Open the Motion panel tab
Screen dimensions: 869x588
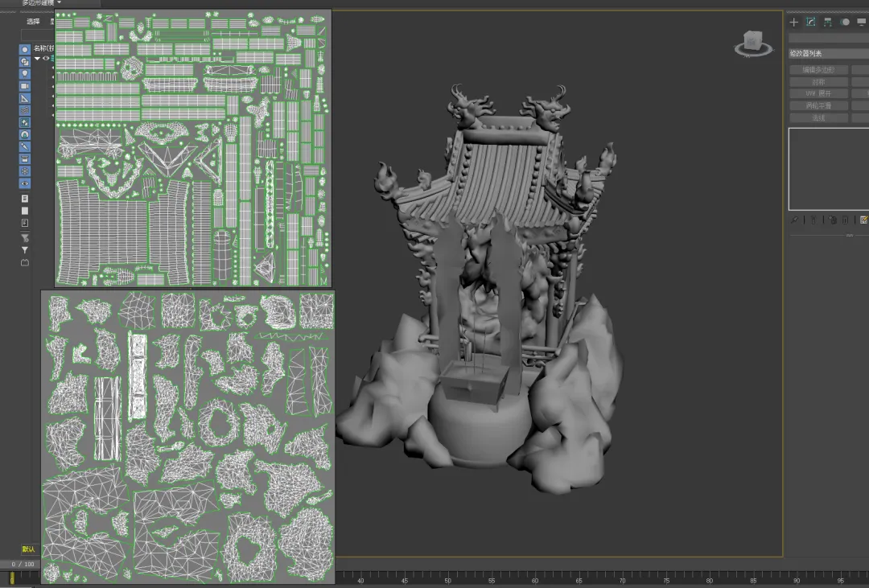[x=845, y=22]
